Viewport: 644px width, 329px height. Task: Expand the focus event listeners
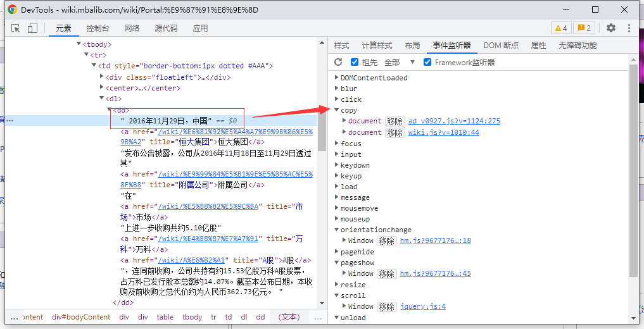(x=336, y=143)
